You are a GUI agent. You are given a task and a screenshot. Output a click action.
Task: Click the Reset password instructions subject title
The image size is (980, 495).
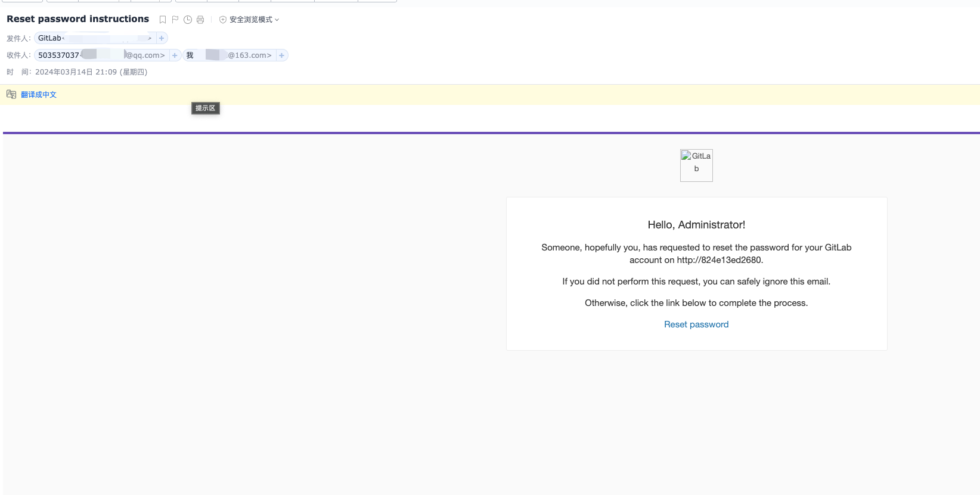coord(78,19)
